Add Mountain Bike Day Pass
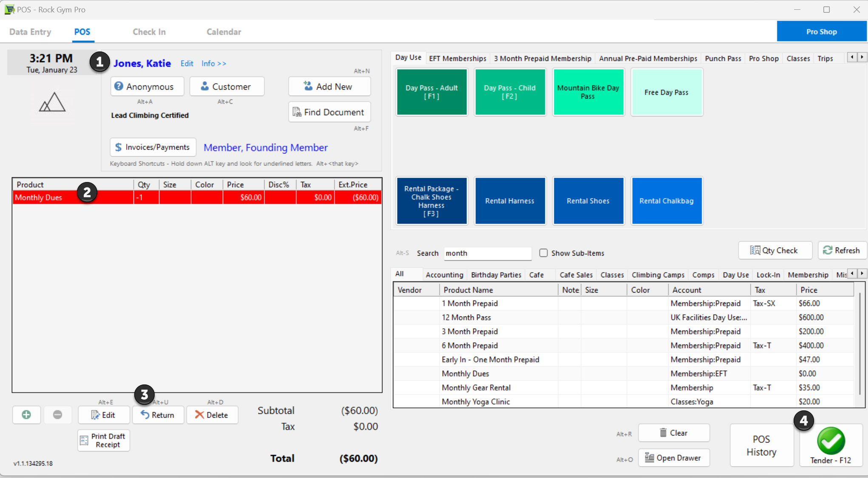The height and width of the screenshot is (478, 868). tap(588, 92)
